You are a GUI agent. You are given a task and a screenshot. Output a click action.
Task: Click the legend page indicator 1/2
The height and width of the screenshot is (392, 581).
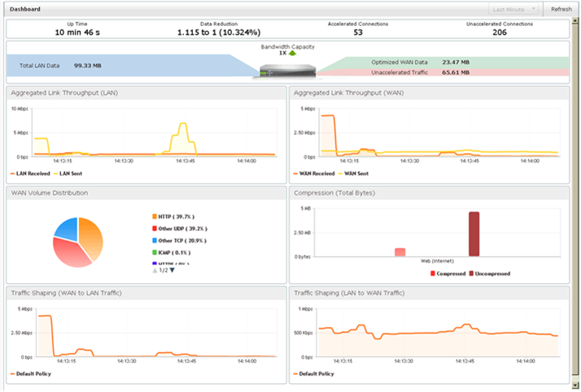pos(164,271)
